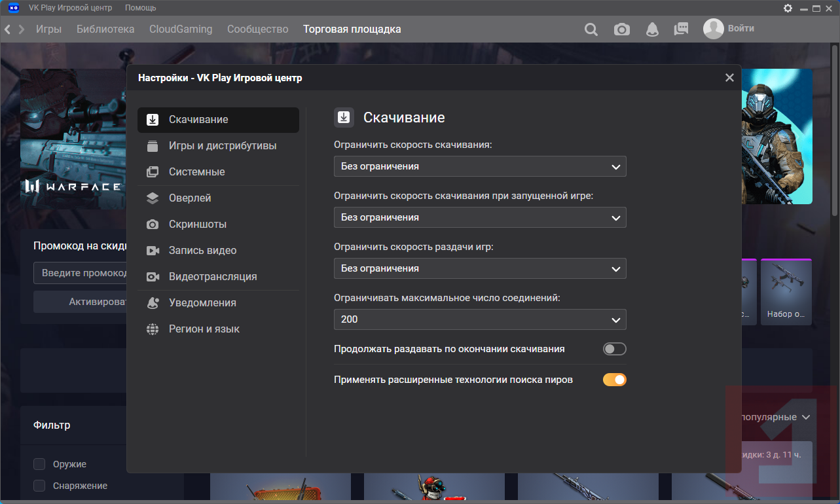This screenshot has height=504, width=840.
Task: Open the VK Play Игровой центр menu
Action: 71,8
